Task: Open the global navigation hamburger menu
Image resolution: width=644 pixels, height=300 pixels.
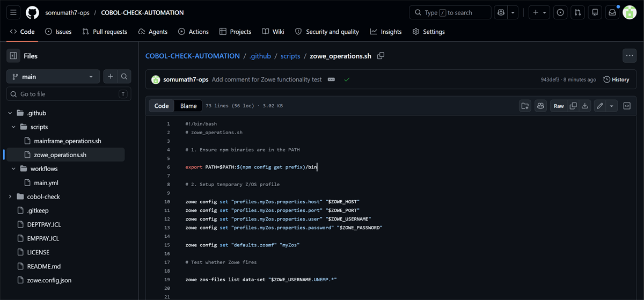Action: pyautogui.click(x=13, y=12)
